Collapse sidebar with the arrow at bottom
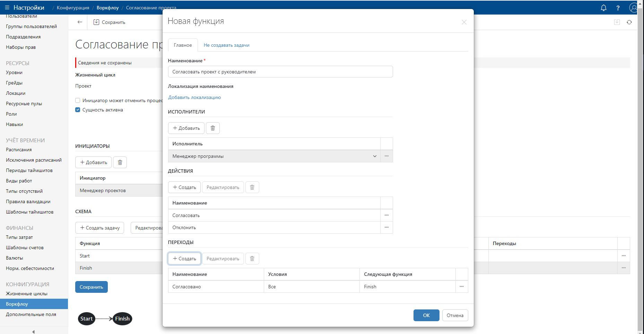Image resolution: width=644 pixels, height=334 pixels. pyautogui.click(x=33, y=332)
